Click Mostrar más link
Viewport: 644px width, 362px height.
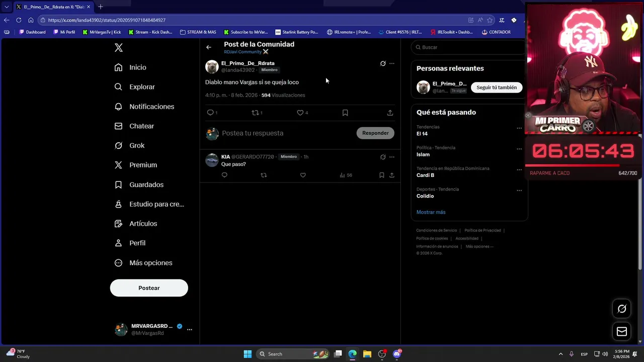pyautogui.click(x=431, y=212)
